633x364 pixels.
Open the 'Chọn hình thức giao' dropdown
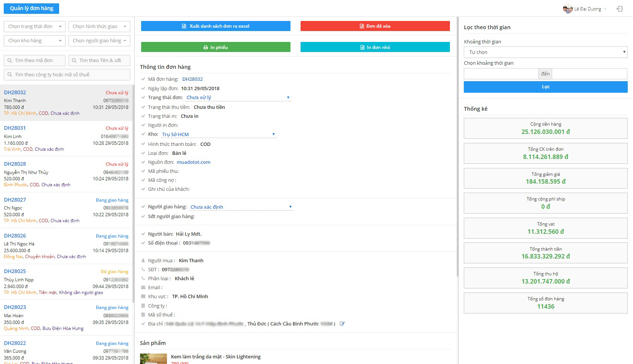pyautogui.click(x=99, y=27)
